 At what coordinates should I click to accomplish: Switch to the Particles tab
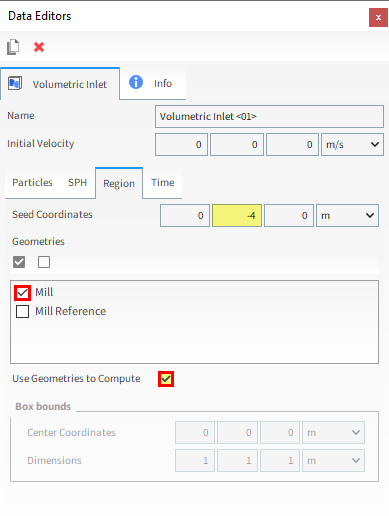pos(32,183)
